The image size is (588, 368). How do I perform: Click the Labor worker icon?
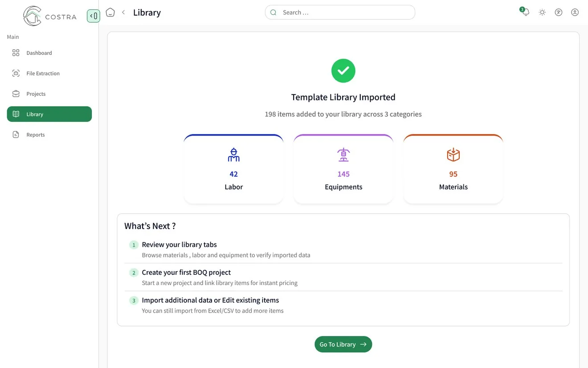coord(234,155)
